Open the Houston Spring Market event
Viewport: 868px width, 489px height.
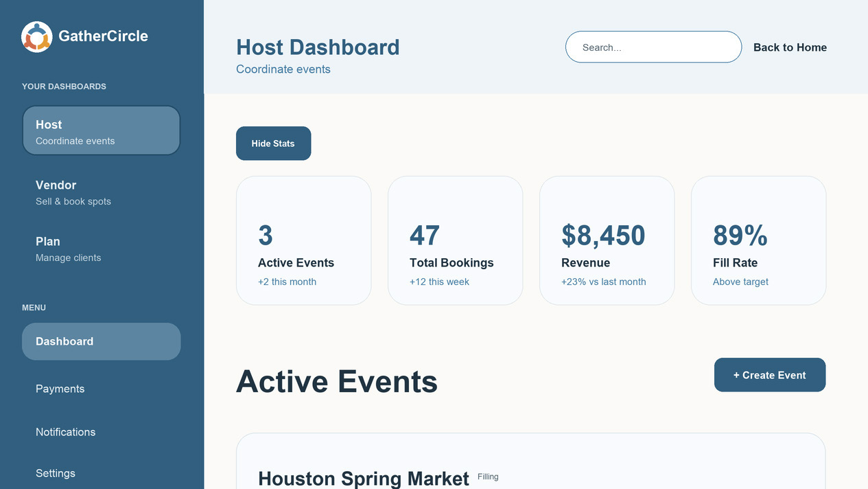(x=364, y=479)
